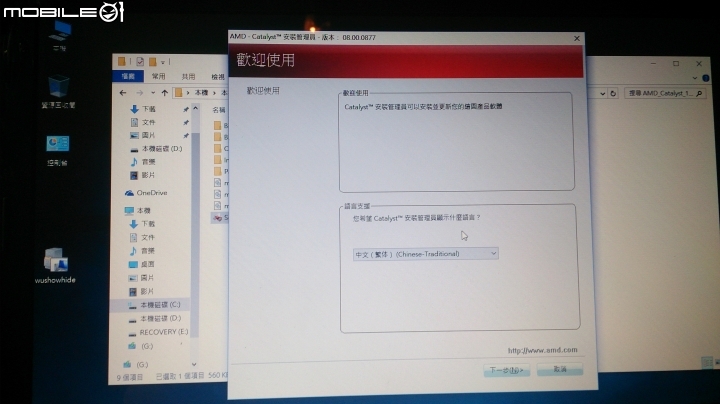Screen dimensions: 720x404
Task: Minimize the File Explorer window
Action: click(653, 63)
